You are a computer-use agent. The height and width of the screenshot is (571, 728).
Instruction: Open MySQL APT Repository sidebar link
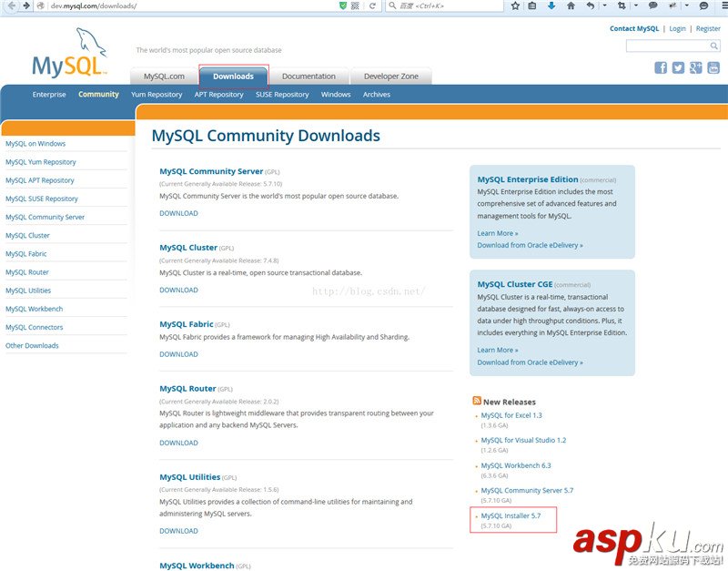39,180
